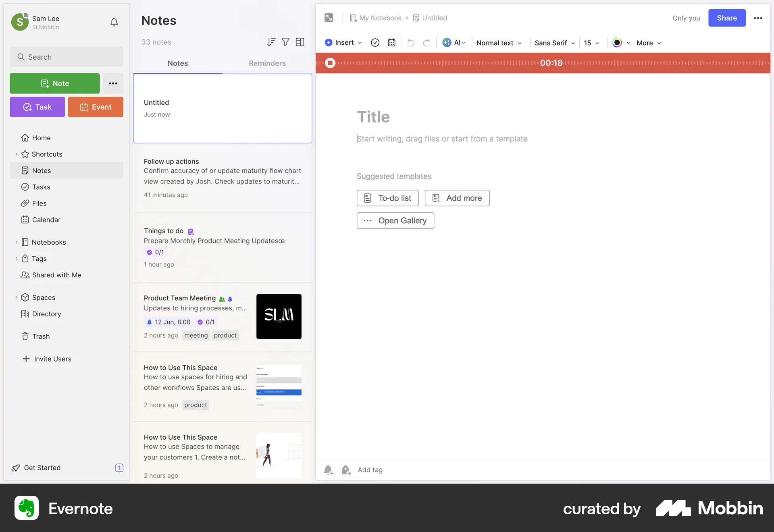Image resolution: width=774 pixels, height=532 pixels.
Task: Switch to the Reminders tab
Action: [x=267, y=63]
